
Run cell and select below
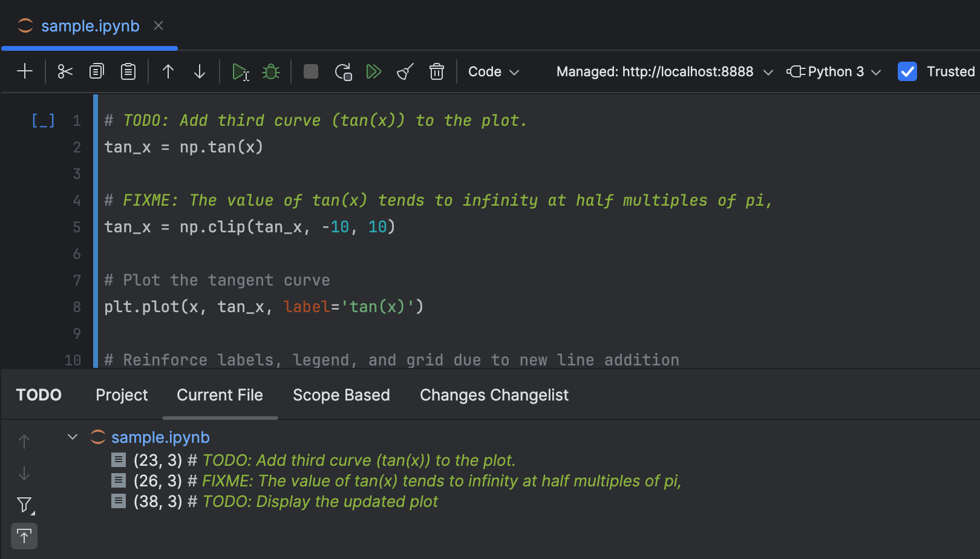pyautogui.click(x=240, y=71)
